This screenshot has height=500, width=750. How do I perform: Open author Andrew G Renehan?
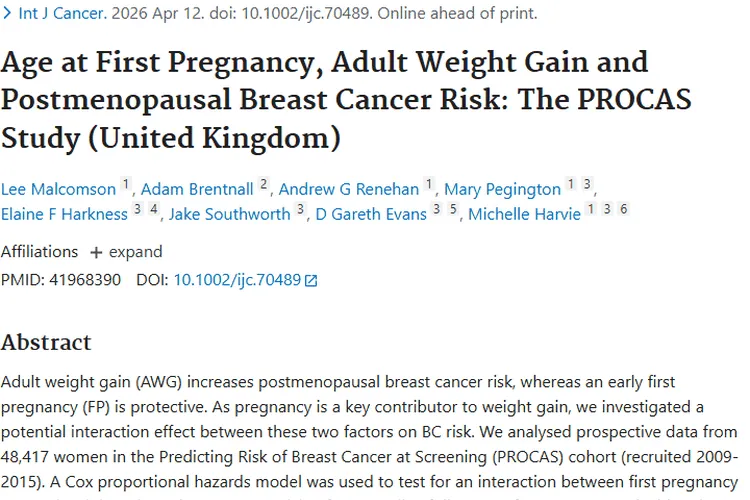point(349,189)
